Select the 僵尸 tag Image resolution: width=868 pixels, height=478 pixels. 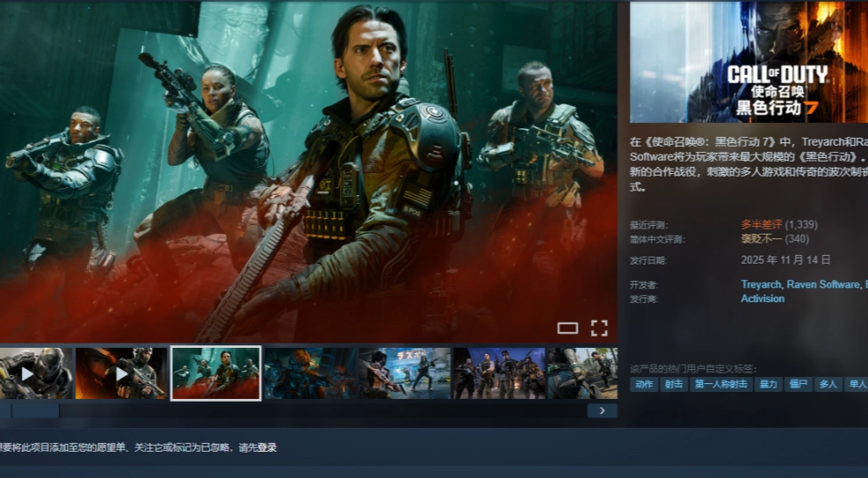(x=798, y=384)
